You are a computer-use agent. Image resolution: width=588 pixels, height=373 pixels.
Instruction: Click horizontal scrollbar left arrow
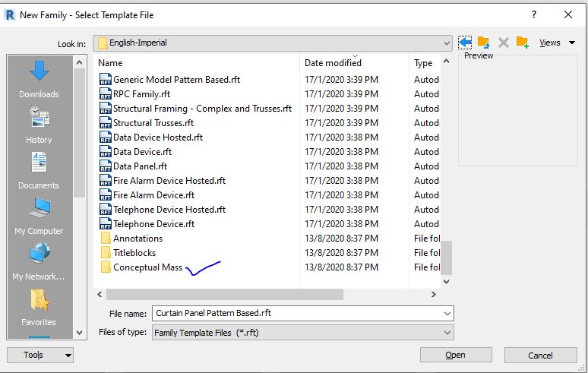(100, 294)
